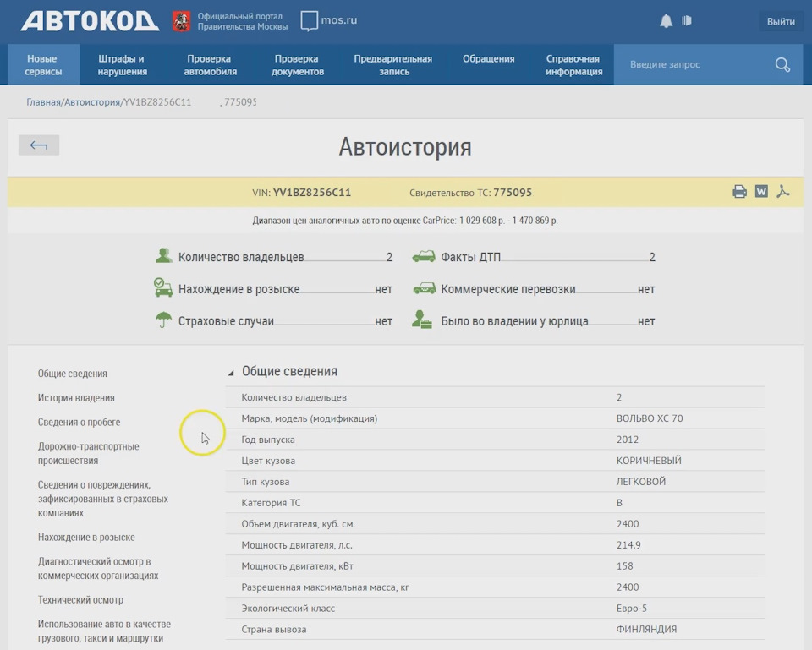
Task: Click the Количество владельцев summary row
Action: pos(274,257)
